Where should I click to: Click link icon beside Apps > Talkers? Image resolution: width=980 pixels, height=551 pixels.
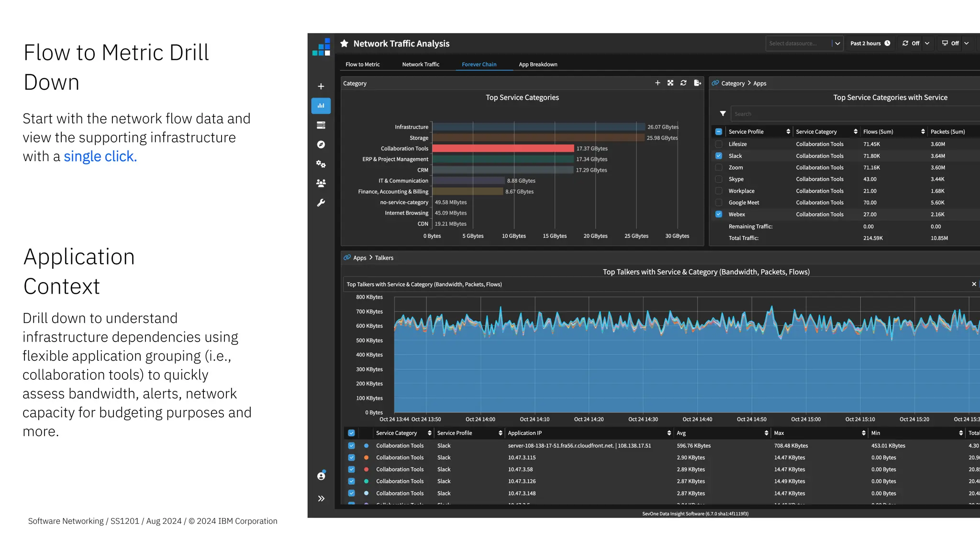(347, 257)
